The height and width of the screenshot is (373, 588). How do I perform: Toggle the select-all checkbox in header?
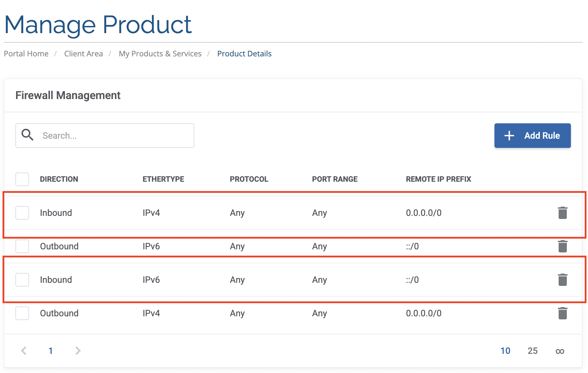pos(22,179)
